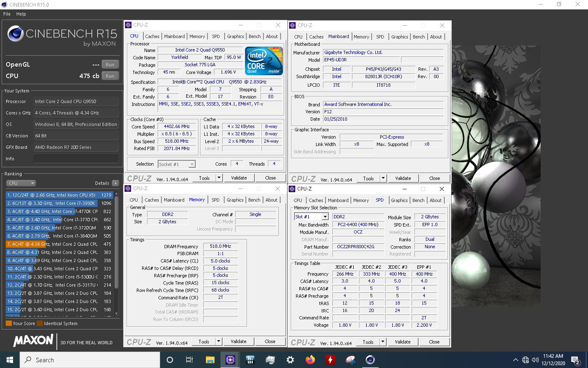Open Graphics tab in Mainboard window
588x368 pixels.
point(400,37)
